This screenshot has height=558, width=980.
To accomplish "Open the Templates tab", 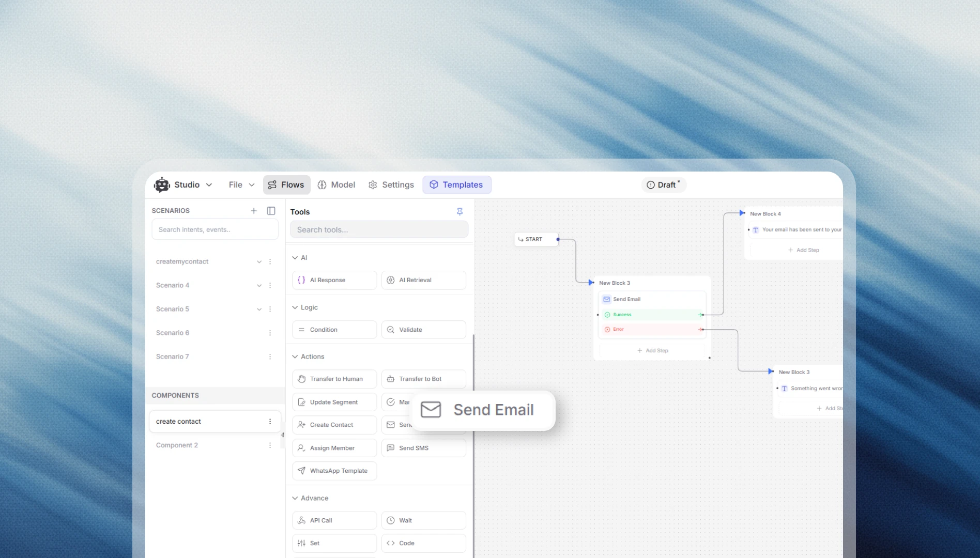I will (x=456, y=184).
